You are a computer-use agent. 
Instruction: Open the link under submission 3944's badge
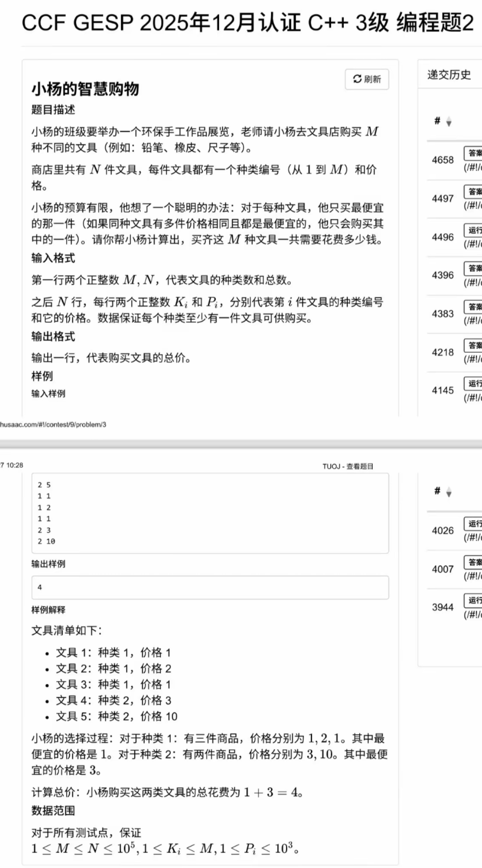[x=473, y=614]
